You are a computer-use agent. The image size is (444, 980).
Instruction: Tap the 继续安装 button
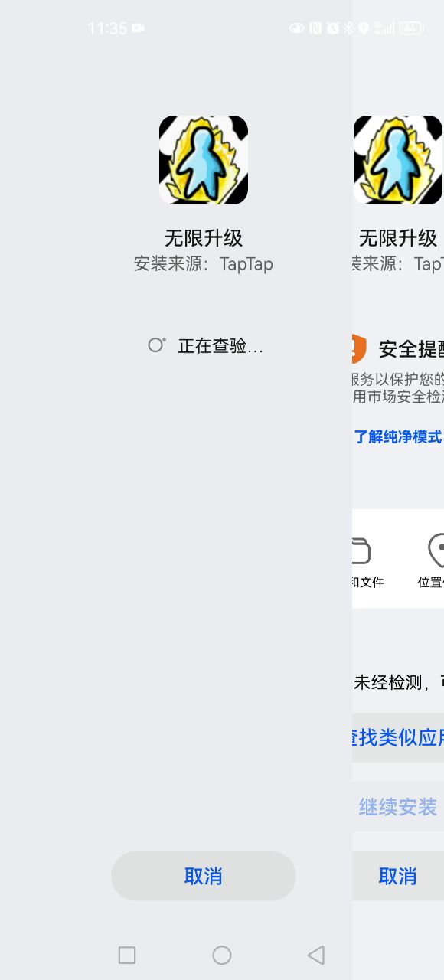click(x=398, y=806)
